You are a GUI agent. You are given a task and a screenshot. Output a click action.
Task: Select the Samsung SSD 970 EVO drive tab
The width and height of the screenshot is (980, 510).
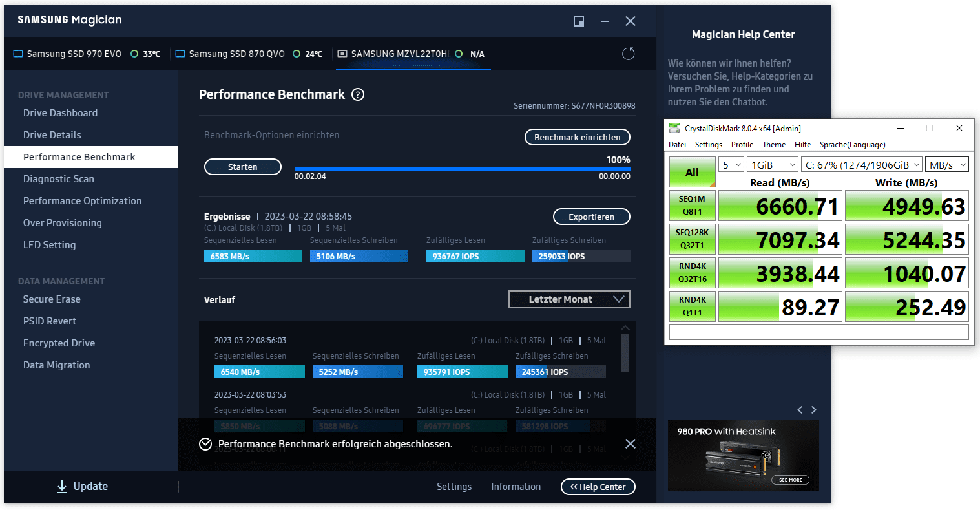coord(87,54)
